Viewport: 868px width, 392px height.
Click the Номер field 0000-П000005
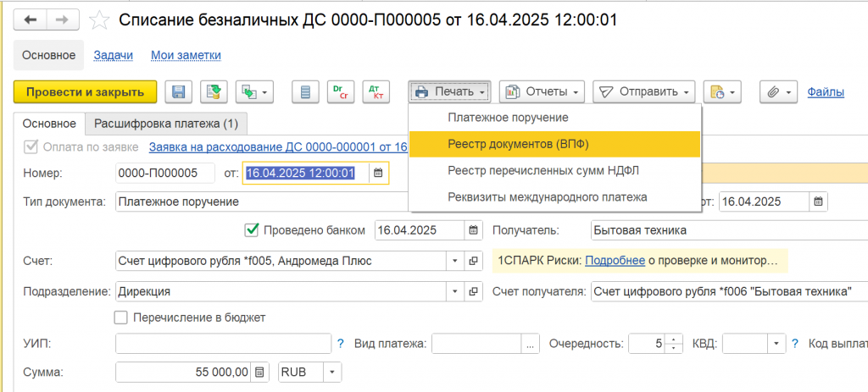[165, 173]
